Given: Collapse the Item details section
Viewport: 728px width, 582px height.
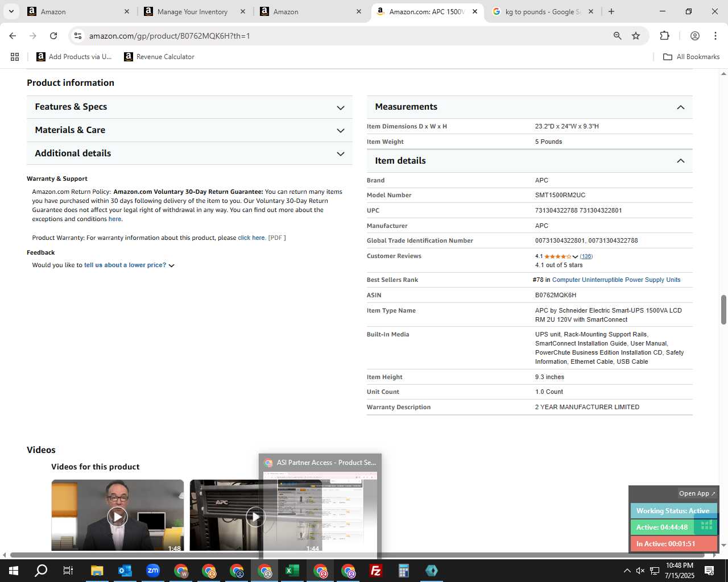Looking at the screenshot, I should (530, 161).
